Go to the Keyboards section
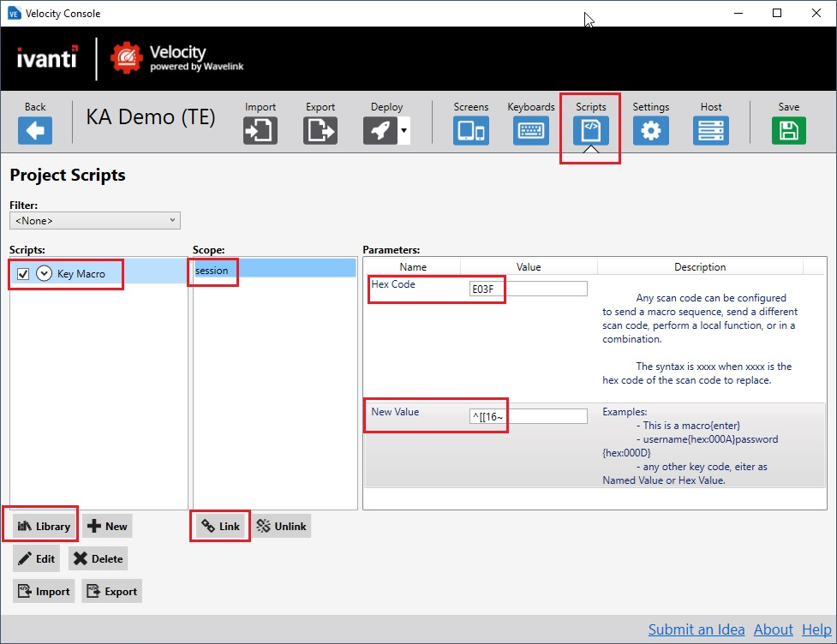 coord(530,130)
